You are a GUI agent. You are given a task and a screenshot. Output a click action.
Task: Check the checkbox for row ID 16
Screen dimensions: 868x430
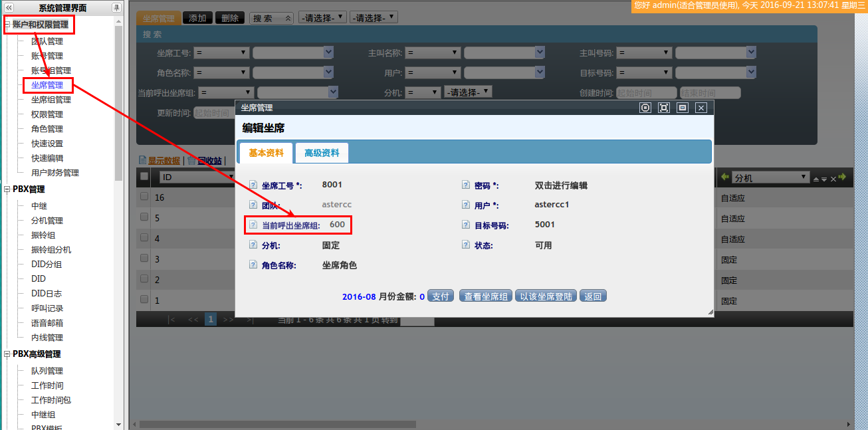pyautogui.click(x=144, y=197)
